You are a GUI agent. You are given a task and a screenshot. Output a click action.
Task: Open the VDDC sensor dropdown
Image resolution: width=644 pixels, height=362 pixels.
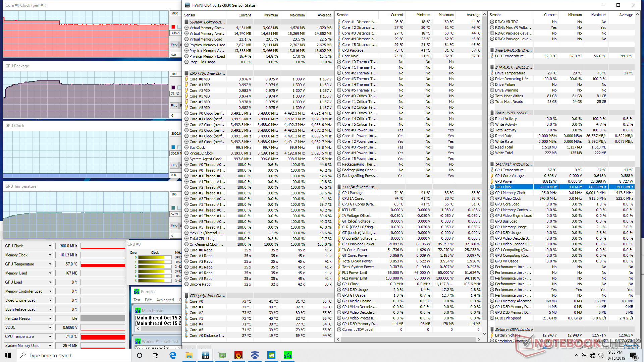tap(50, 327)
